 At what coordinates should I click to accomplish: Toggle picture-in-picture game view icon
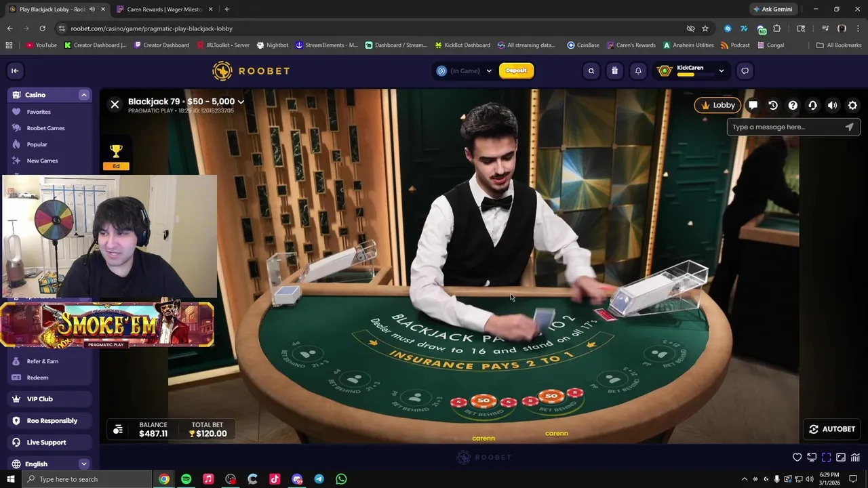(841, 457)
